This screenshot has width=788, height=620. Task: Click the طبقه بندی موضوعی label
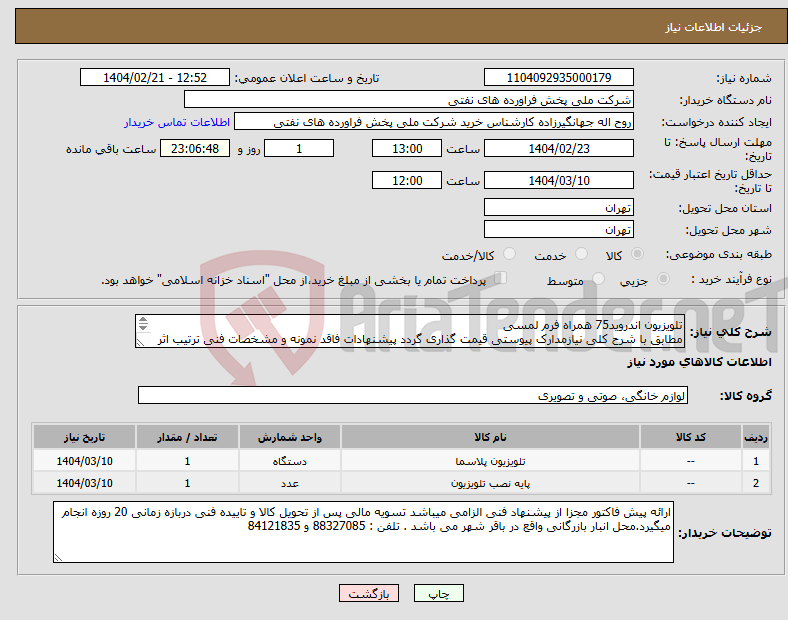pyautogui.click(x=719, y=254)
